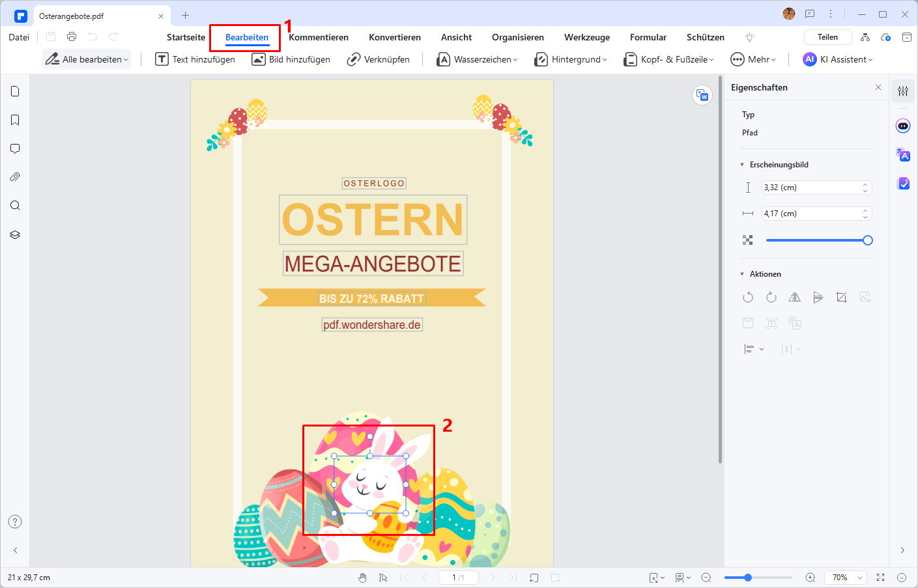Adjust the zoom slider in status bar
The image size is (918, 588).
coord(758,578)
